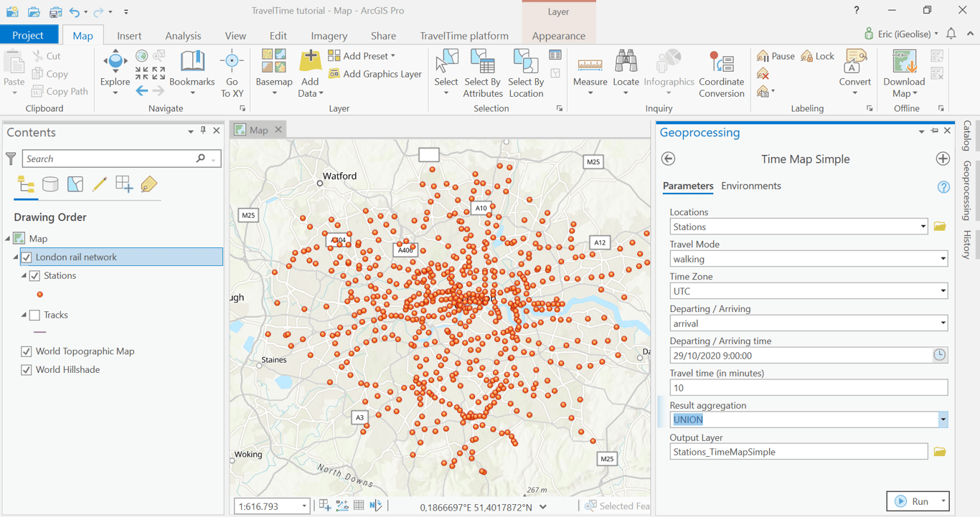The image size is (980, 517).
Task: Open the Coordinate Conversion tool
Action: (x=721, y=66)
